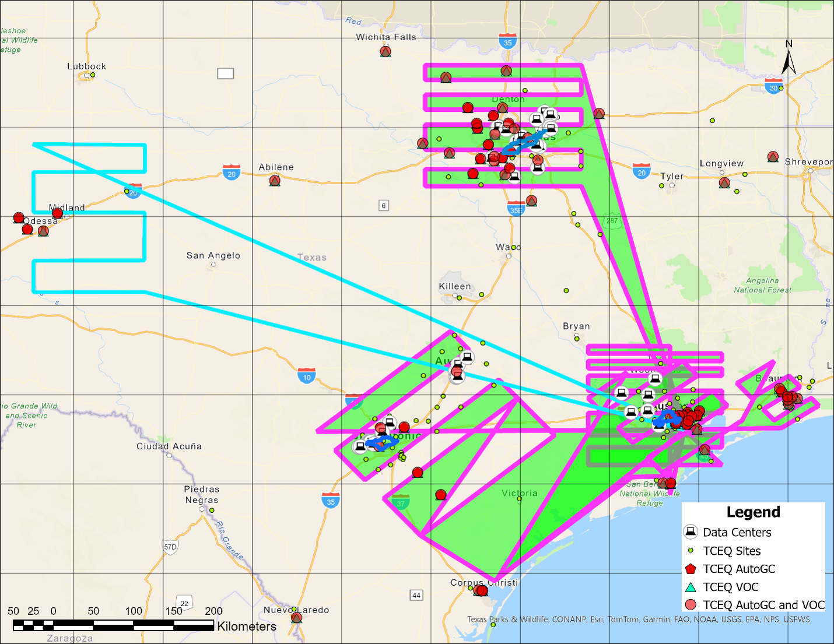Click the route 44 highway marker
The image size is (834, 644).
416,595
